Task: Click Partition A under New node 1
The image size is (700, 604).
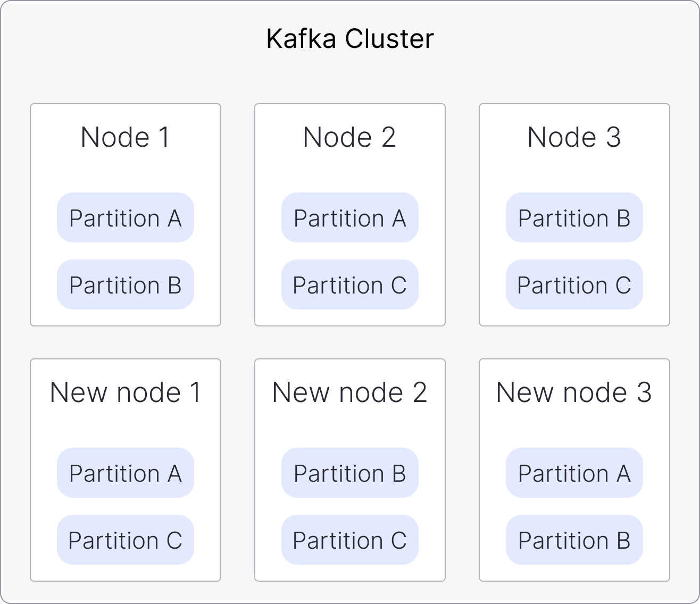Action: click(x=126, y=473)
